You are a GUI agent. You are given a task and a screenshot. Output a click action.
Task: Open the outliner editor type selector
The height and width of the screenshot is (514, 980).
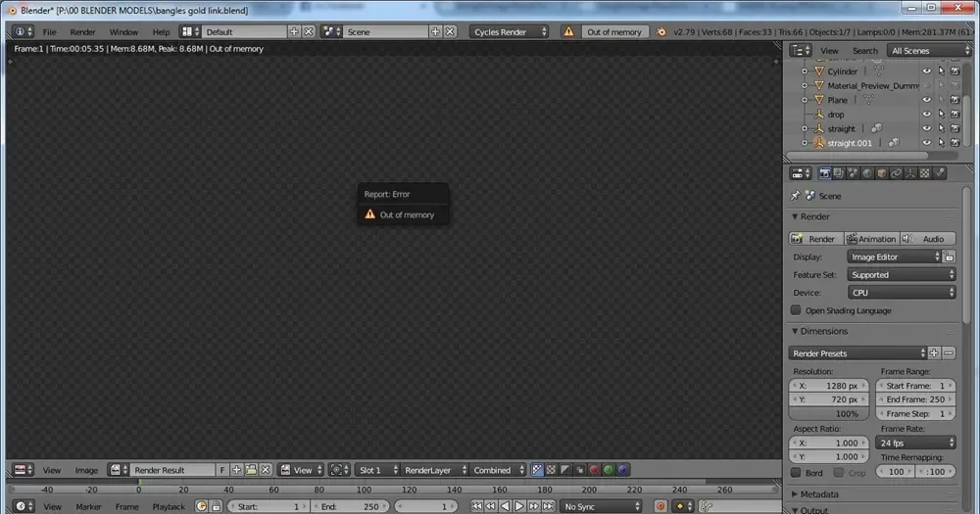[800, 51]
